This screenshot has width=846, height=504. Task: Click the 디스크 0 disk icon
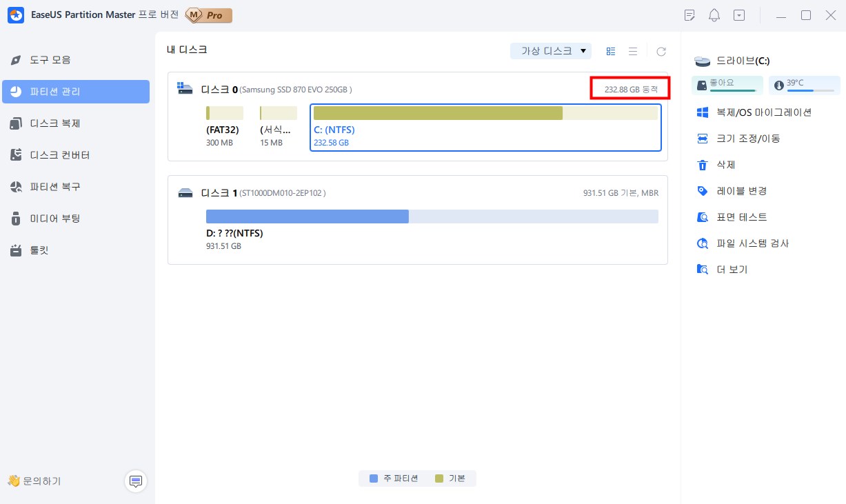185,89
